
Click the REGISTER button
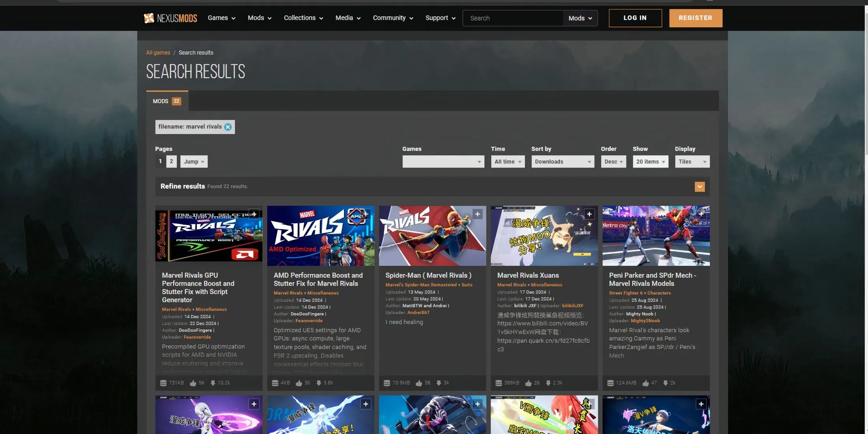(x=695, y=18)
